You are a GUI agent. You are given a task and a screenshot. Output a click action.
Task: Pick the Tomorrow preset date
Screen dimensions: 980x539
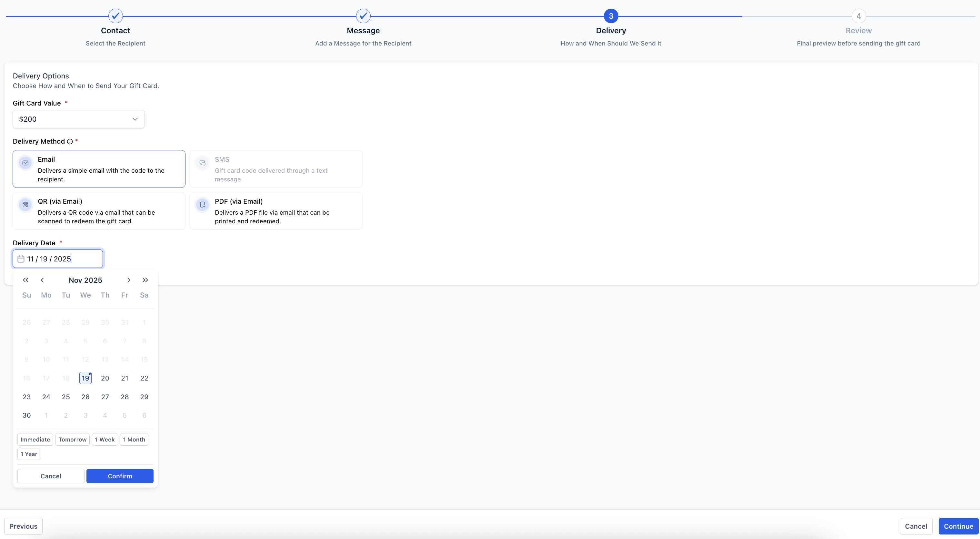(72, 439)
